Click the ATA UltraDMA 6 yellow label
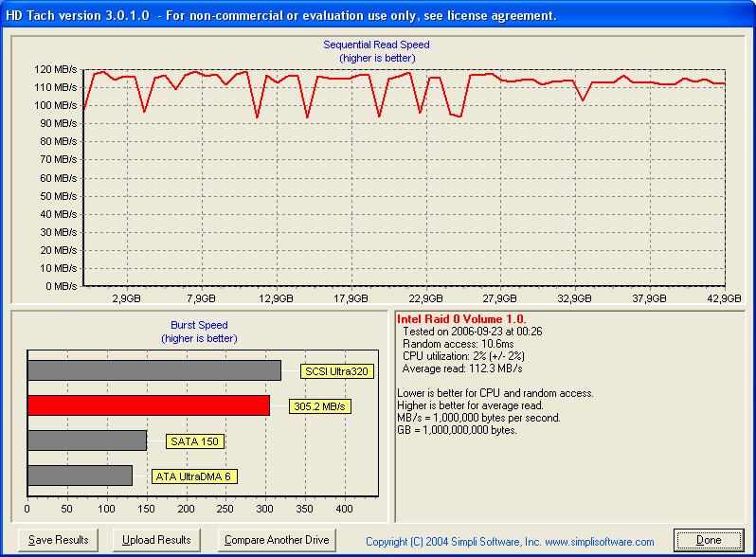Image resolution: width=756 pixels, height=557 pixels. [x=194, y=476]
